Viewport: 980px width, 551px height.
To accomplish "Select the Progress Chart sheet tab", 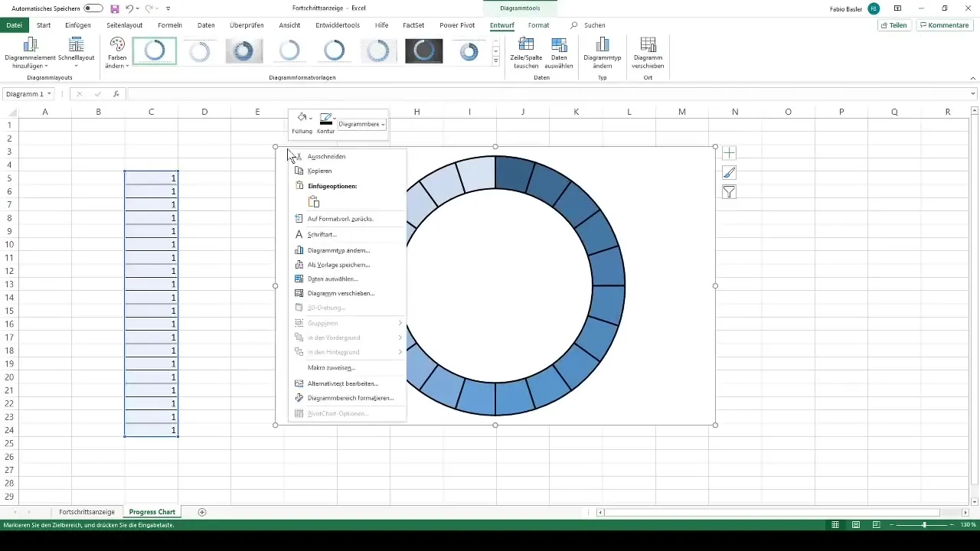I will [152, 512].
